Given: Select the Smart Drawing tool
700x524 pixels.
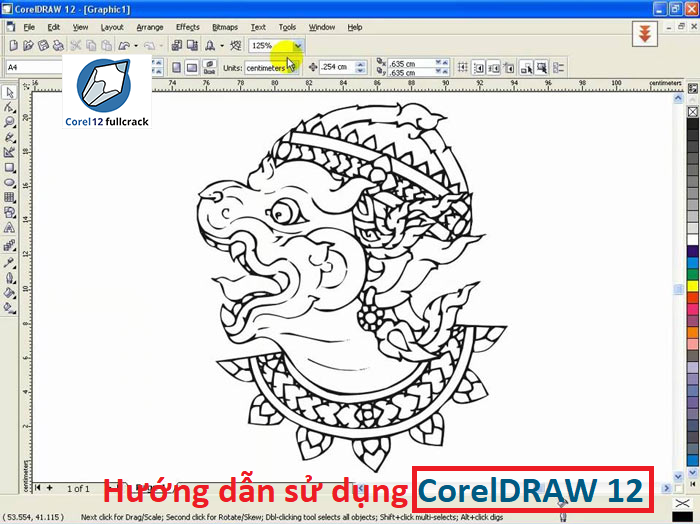Looking at the screenshot, I should pos(9,152).
